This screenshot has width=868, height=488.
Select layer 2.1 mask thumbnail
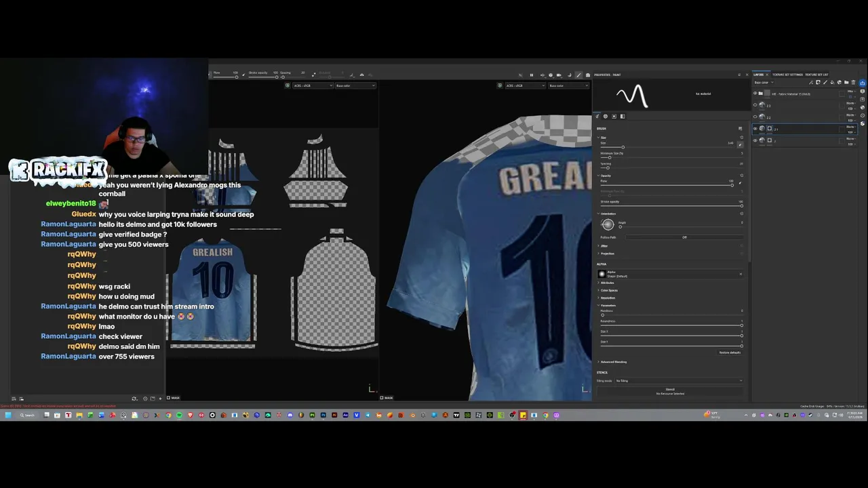pyautogui.click(x=770, y=129)
